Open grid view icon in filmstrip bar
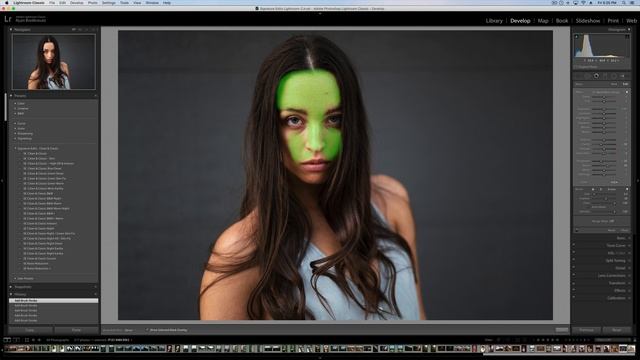This screenshot has height=360, width=640. click(27, 340)
